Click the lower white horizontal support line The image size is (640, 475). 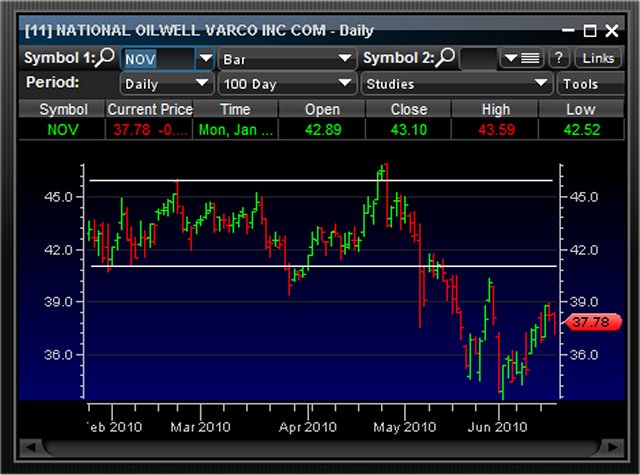(x=324, y=266)
